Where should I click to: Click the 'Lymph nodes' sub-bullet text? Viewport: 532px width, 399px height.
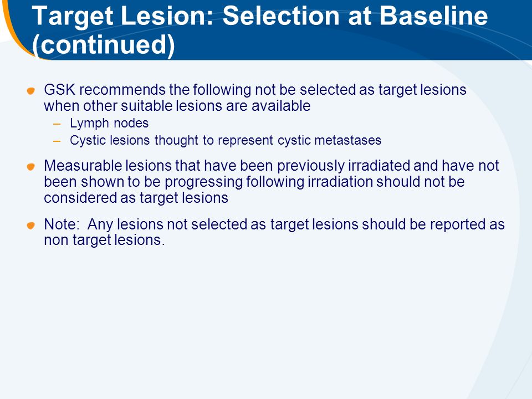109,123
